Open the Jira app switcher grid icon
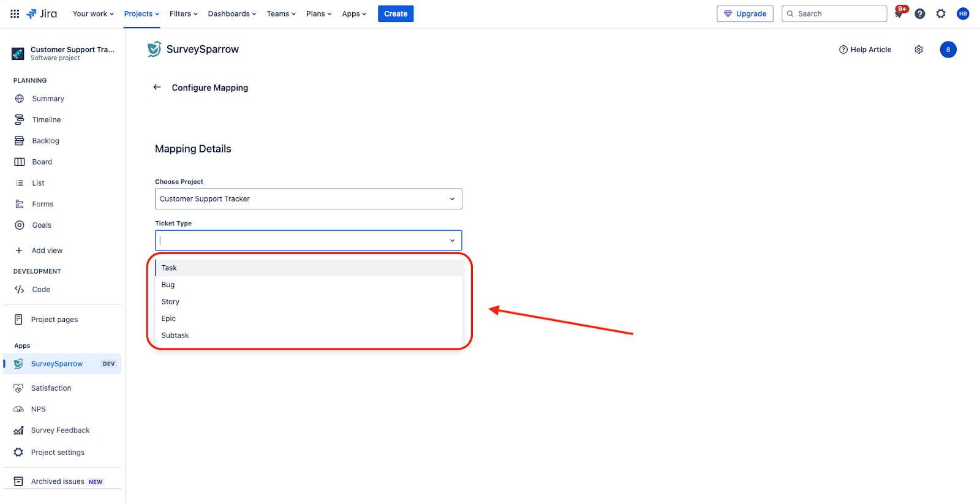 tap(15, 13)
